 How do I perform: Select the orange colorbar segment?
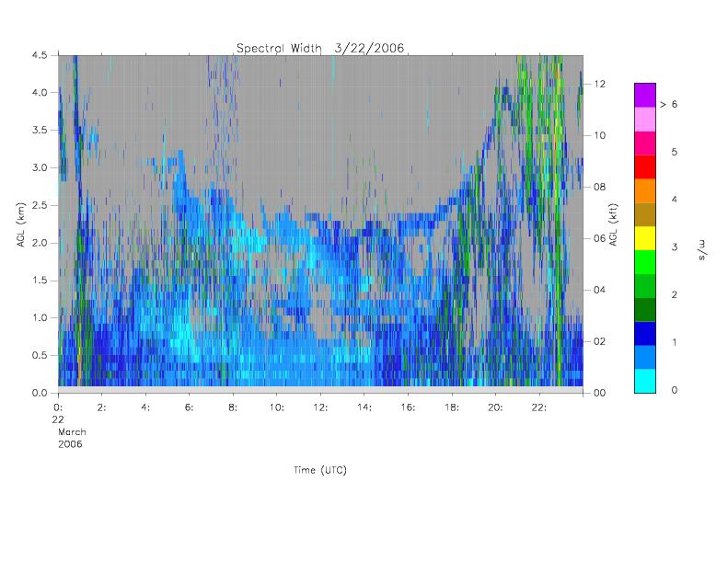[645, 190]
